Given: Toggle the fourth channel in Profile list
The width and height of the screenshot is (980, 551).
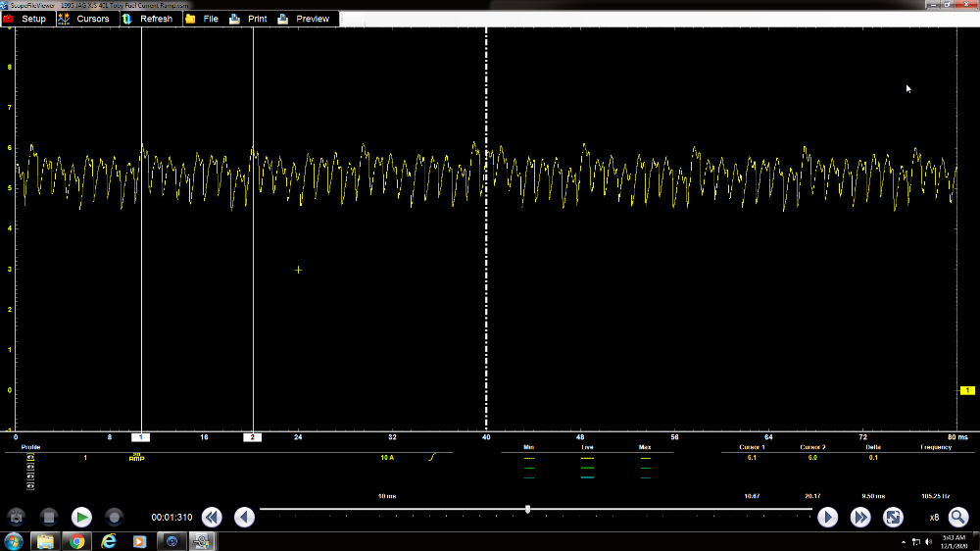Looking at the screenshot, I should click(x=30, y=485).
